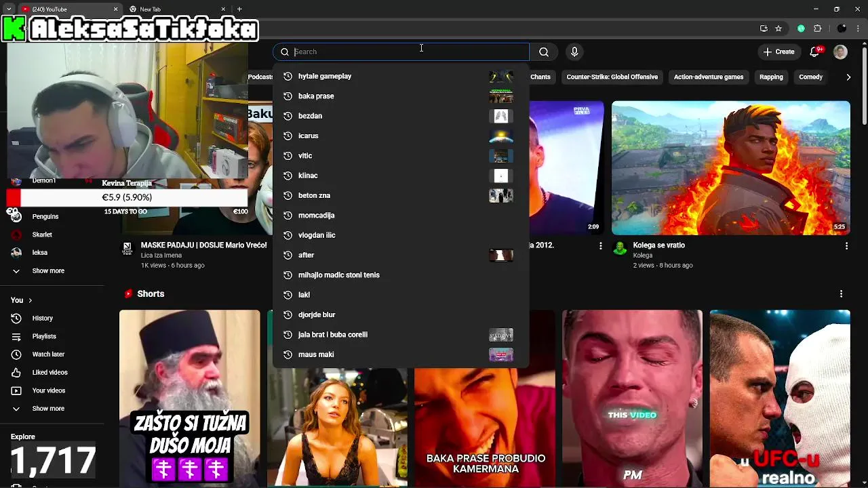868x488 pixels.
Task: Open 'ZAŠTO SI TUŽNA DUŠO MOJA' short
Action: tap(190, 399)
